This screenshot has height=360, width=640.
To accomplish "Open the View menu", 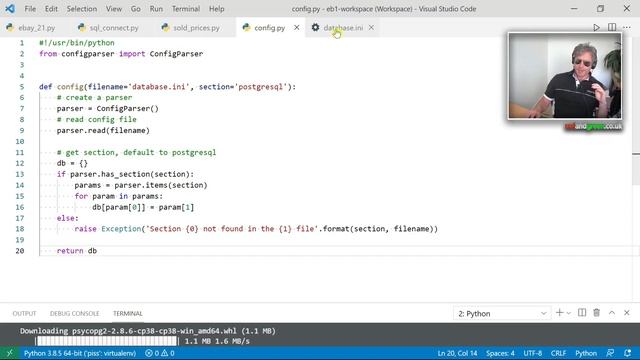I will (114, 9).
